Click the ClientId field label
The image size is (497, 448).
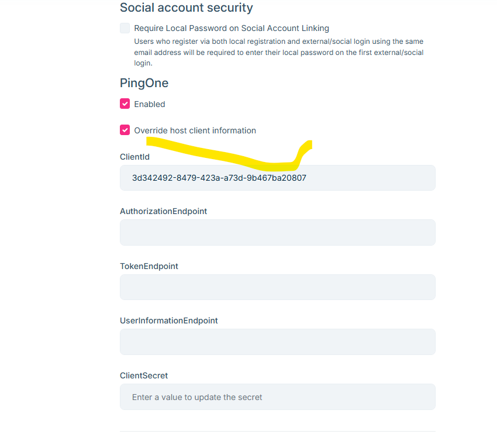point(134,157)
